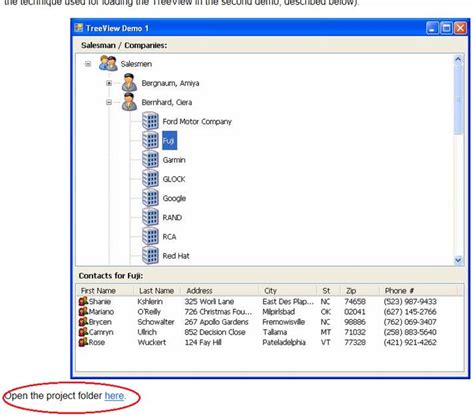Click the contact icon in Rose's row
Screen dimensions: 474x417
tap(83, 342)
